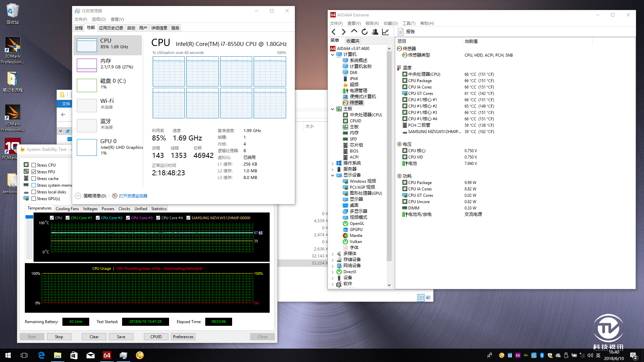The width and height of the screenshot is (644, 362).
Task: Select Vulkan in AIDA64 tree
Action: pos(352,241)
